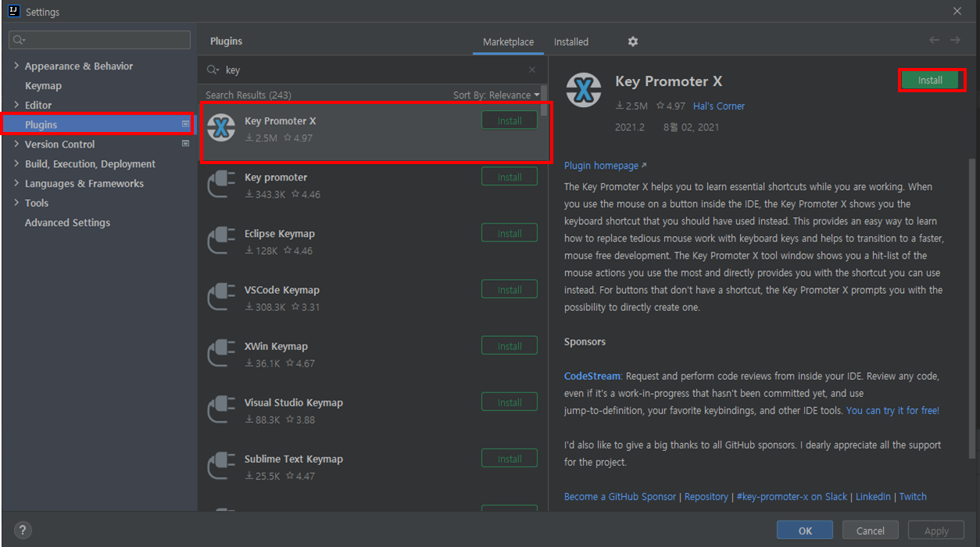
Task: Open the CodeStream link
Action: tap(592, 376)
